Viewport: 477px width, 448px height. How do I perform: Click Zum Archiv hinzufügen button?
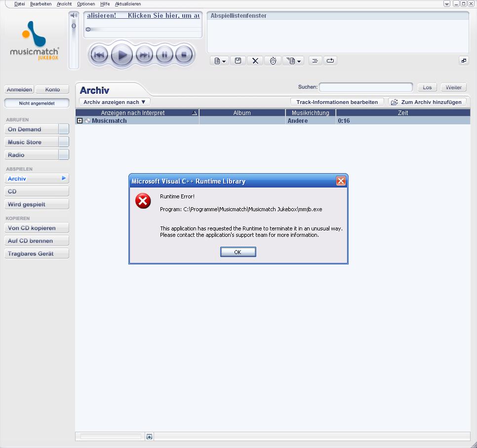click(x=427, y=102)
